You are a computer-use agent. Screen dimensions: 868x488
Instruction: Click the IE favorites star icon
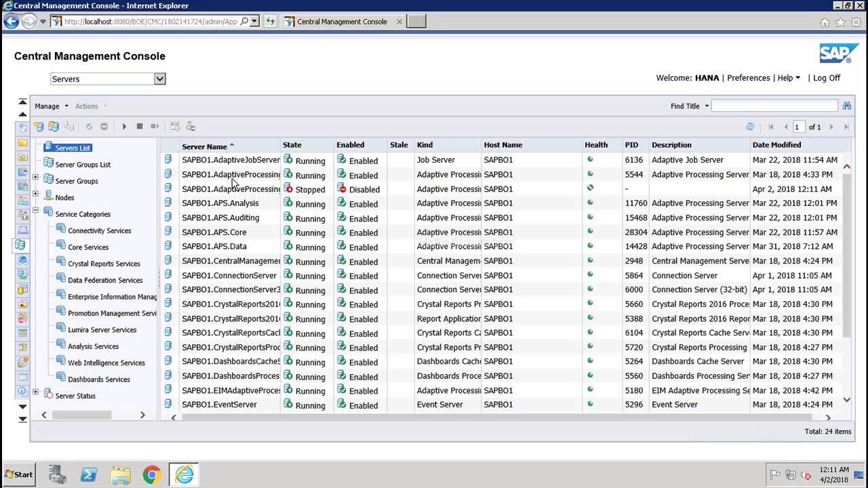[x=840, y=22]
